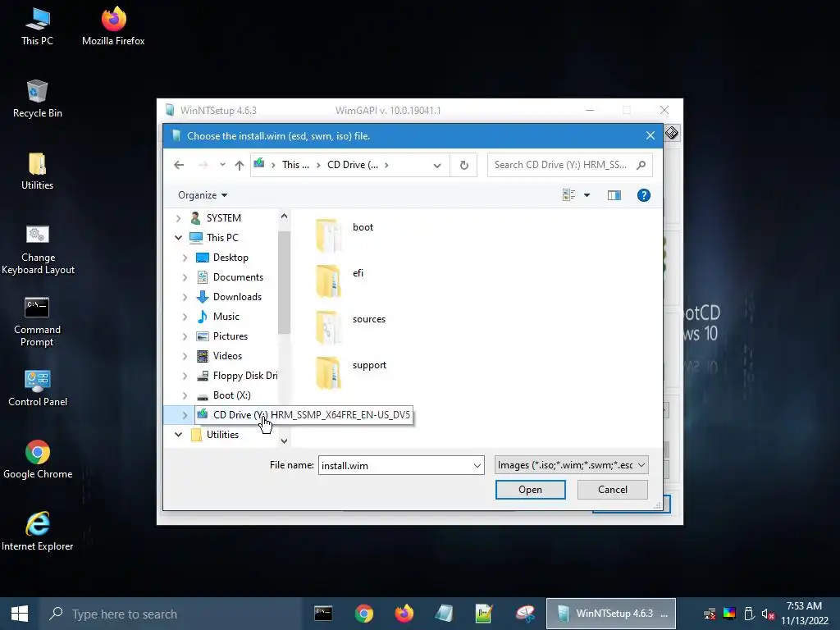Open view options dropdown arrow
This screenshot has width=840, height=630.
(x=587, y=195)
